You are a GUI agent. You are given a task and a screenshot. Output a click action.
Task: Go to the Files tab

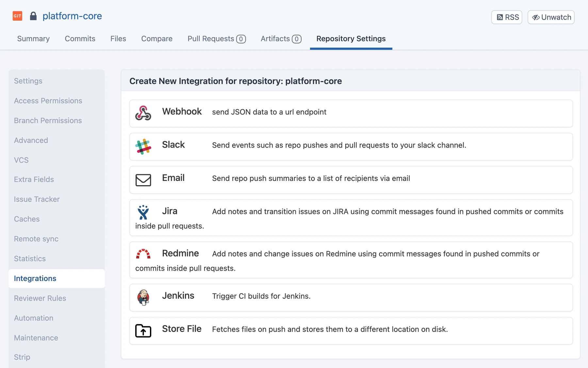tap(118, 39)
